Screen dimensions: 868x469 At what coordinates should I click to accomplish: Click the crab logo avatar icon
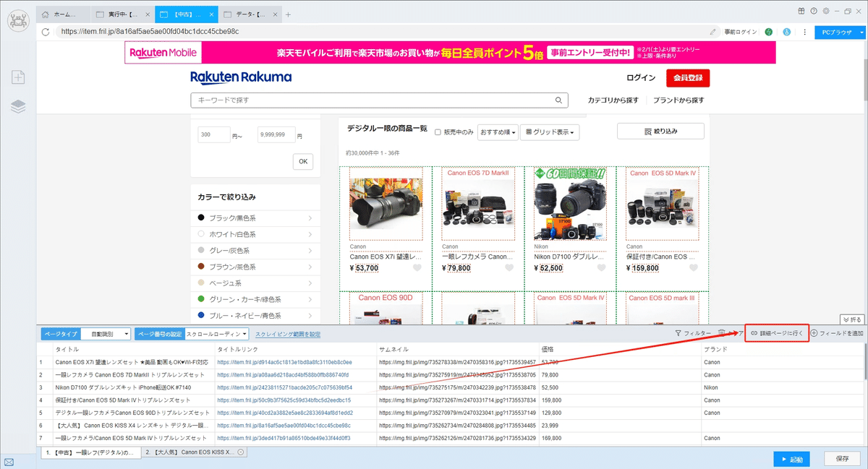click(18, 21)
